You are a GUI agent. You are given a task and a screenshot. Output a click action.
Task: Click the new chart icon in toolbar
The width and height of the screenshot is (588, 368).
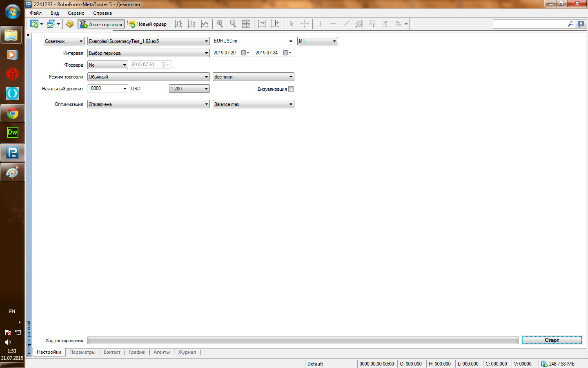(x=34, y=24)
